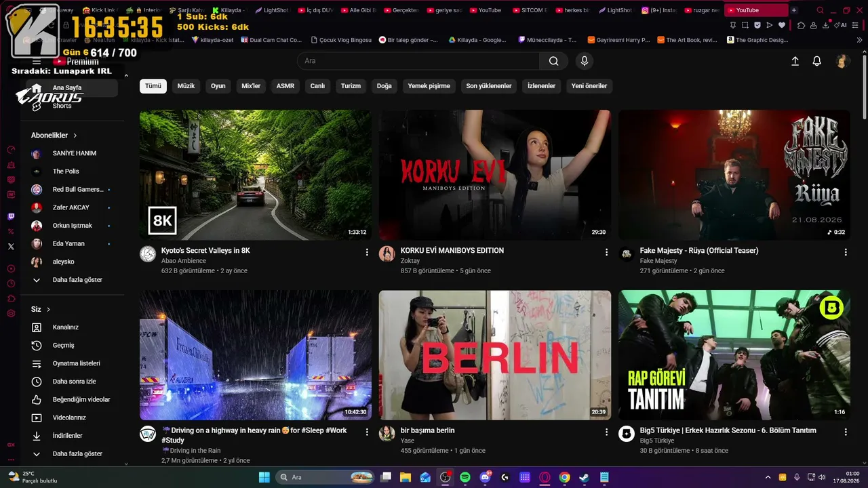Select the ASMR filter chip
Image resolution: width=868 pixels, height=488 pixels.
pyautogui.click(x=285, y=86)
